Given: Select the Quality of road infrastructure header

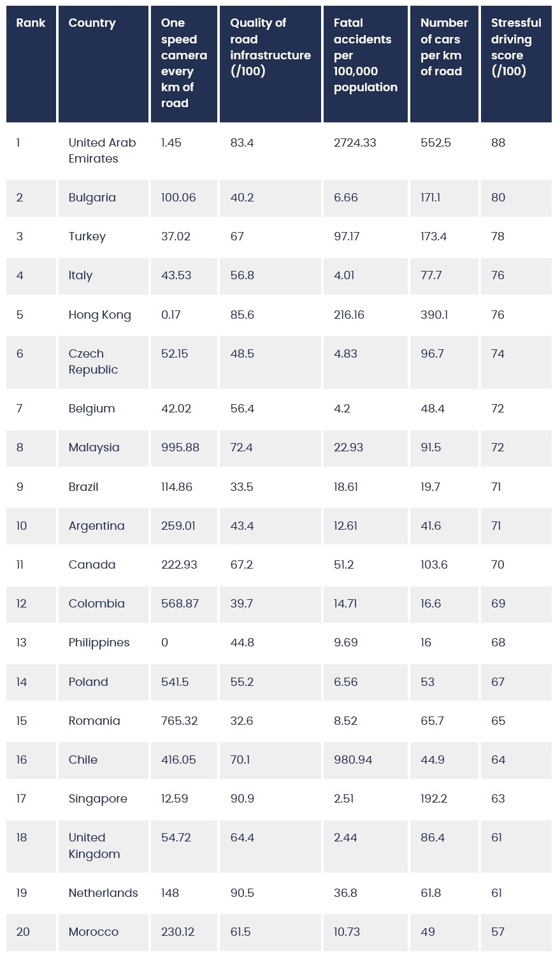Looking at the screenshot, I should [270, 64].
